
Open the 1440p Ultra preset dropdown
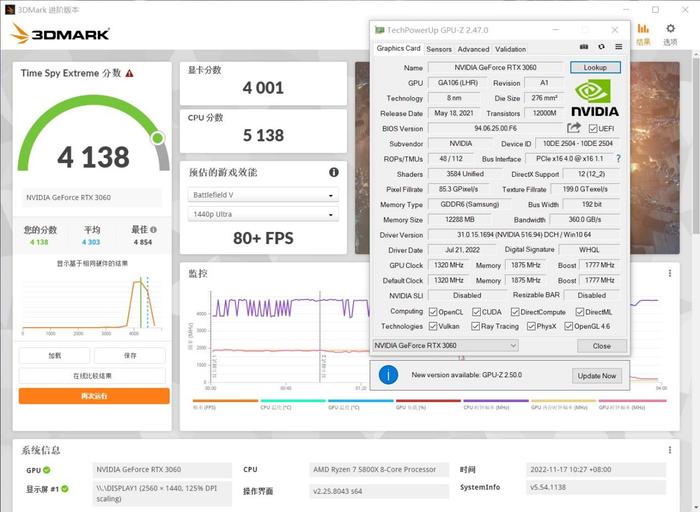point(263,214)
